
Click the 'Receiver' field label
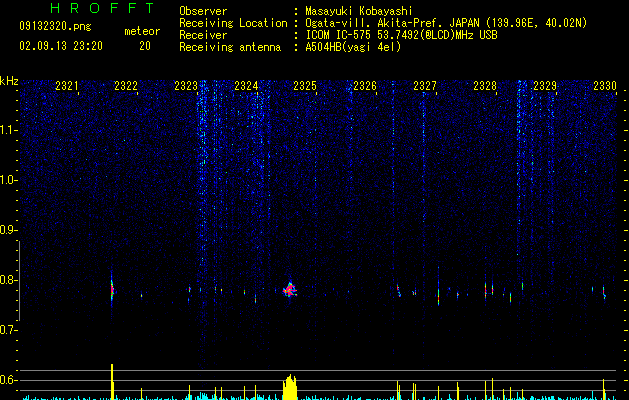(203, 35)
